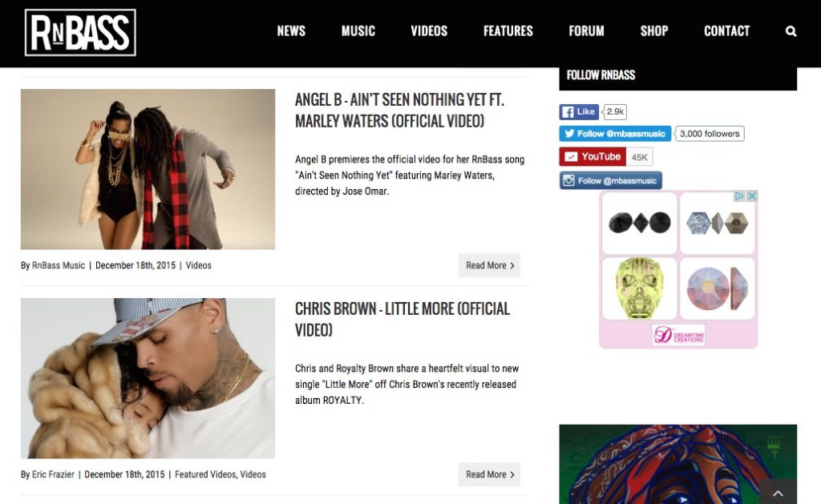
Task: Follow @rnbassmusic on Instagram
Action: point(610,180)
